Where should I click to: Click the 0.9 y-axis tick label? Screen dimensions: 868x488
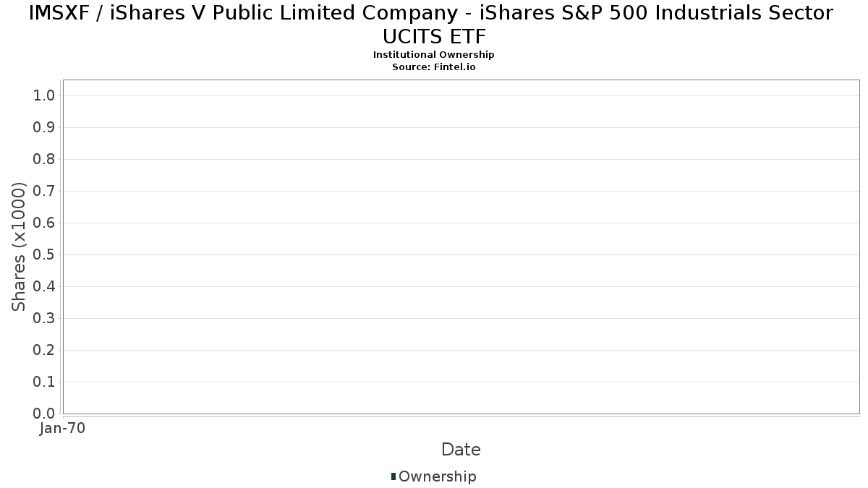click(44, 128)
